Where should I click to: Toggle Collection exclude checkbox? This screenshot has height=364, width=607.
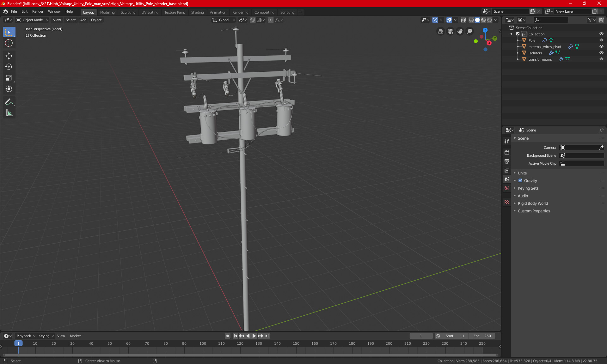(x=518, y=34)
